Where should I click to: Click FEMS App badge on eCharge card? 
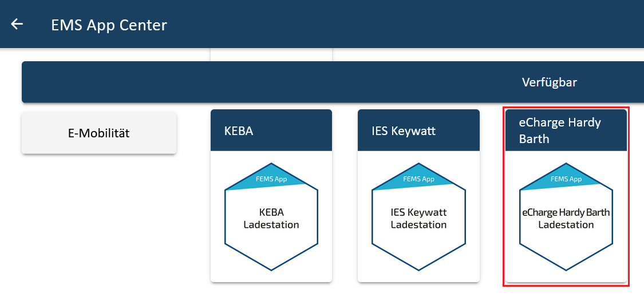[566, 179]
